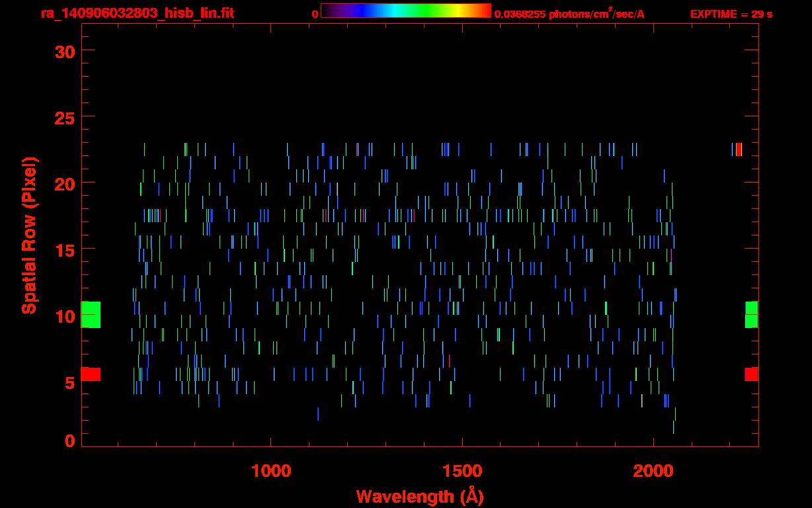The width and height of the screenshot is (812, 508).
Task: Click the red marker on left axis
Action: pyautogui.click(x=91, y=374)
